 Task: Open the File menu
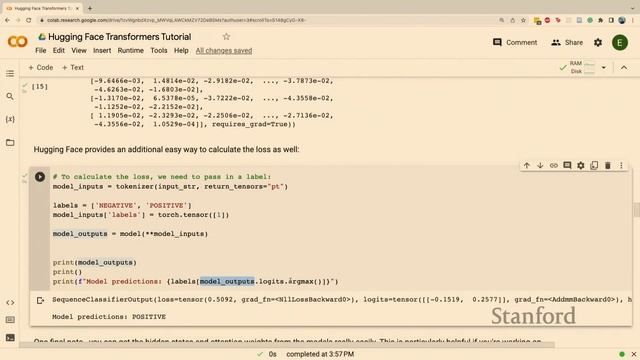point(40,51)
